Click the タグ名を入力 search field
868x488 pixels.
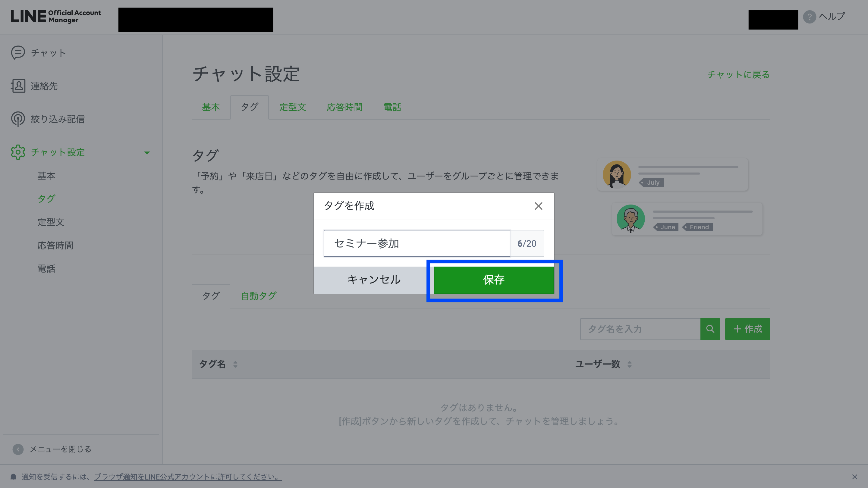click(640, 329)
